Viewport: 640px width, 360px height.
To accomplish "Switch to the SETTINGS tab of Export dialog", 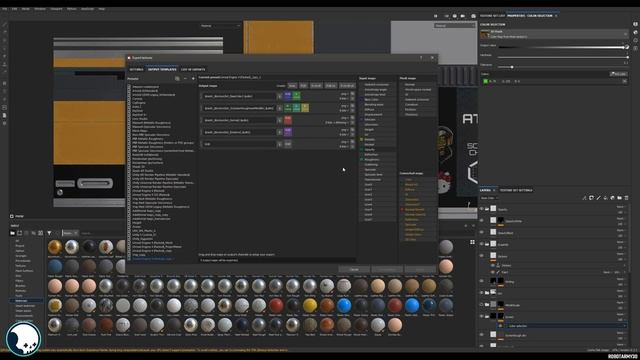I will [x=136, y=69].
